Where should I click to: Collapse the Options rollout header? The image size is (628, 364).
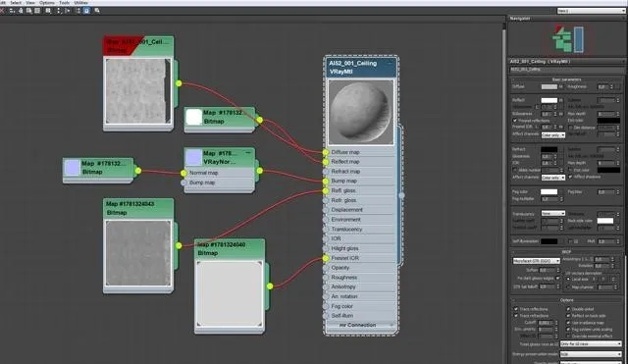[566, 300]
